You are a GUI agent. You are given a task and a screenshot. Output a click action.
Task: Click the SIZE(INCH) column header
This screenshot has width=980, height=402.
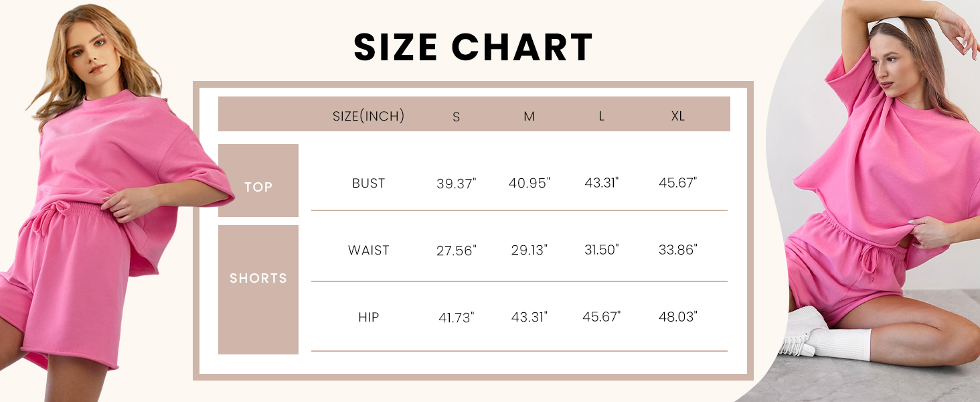point(369,116)
